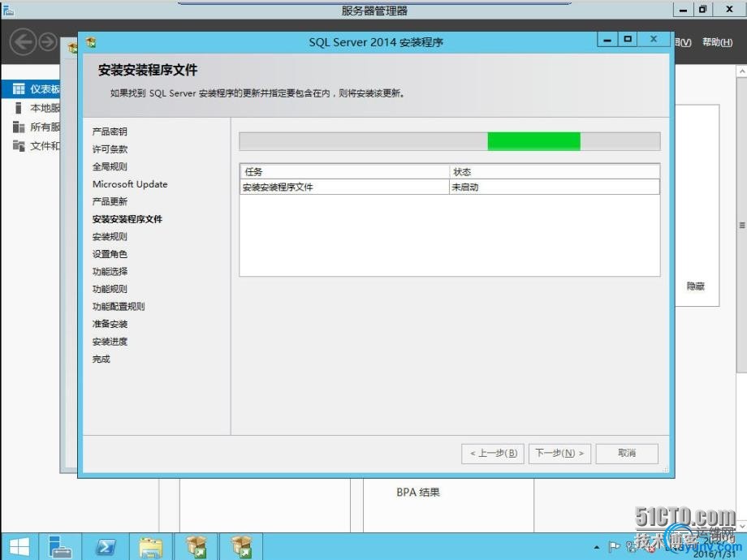The image size is (747, 560).
Task: Launch PowerShell from the taskbar
Action: tap(106, 547)
